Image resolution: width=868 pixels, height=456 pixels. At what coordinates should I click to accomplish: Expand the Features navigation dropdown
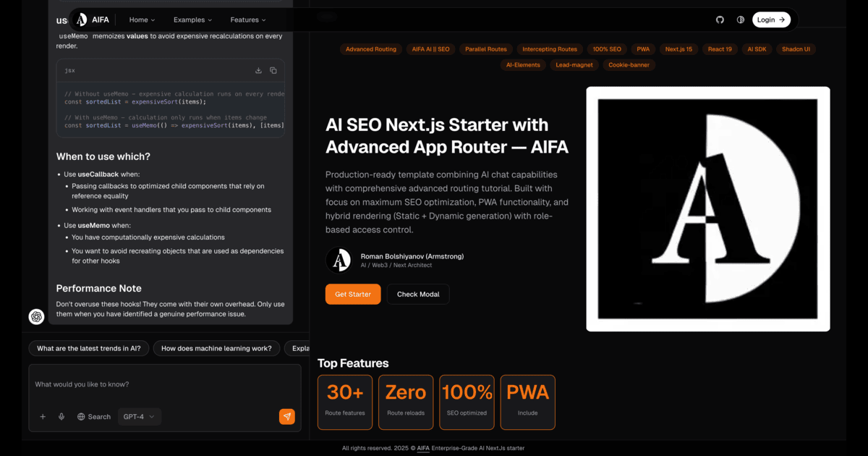pyautogui.click(x=247, y=20)
